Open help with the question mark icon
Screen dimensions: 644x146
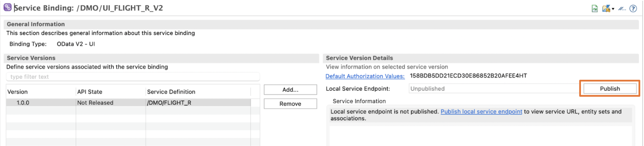click(x=633, y=9)
